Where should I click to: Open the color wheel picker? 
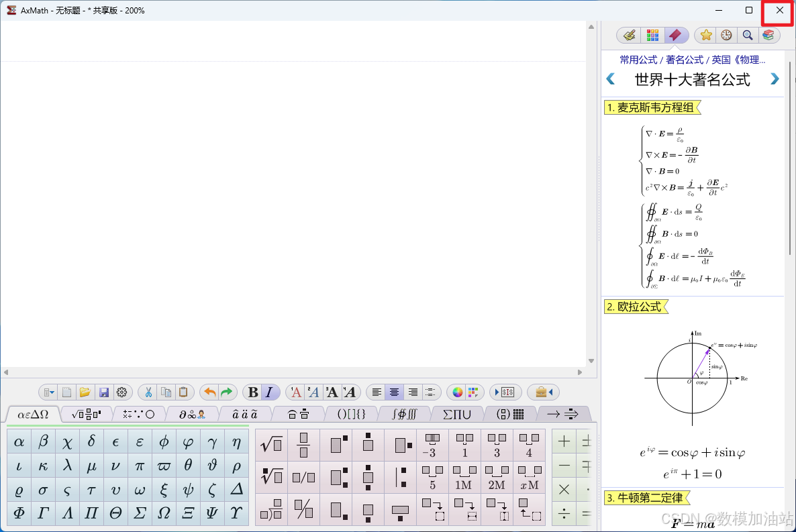coord(457,392)
